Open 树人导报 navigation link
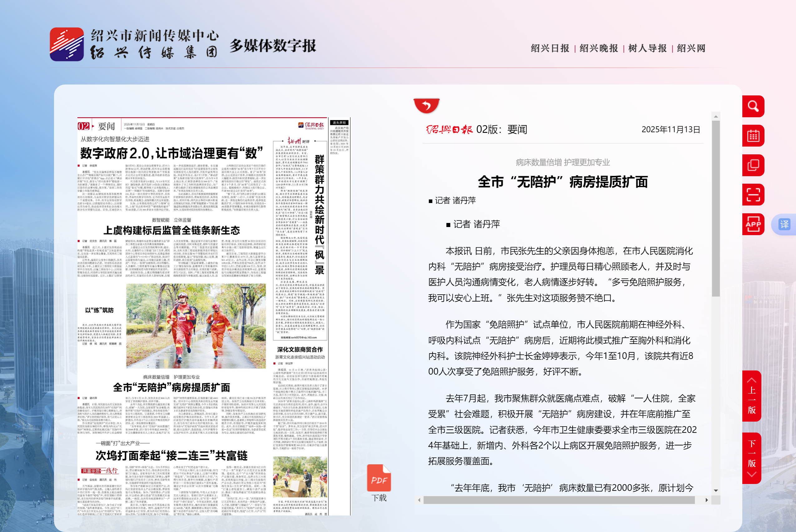This screenshot has width=796, height=532. [x=647, y=48]
